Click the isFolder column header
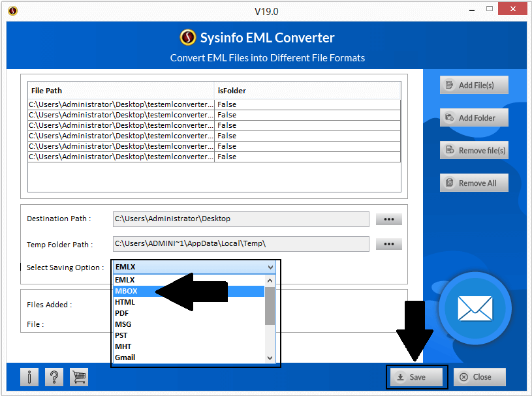Screen dimensions: 532x396 click(307, 91)
